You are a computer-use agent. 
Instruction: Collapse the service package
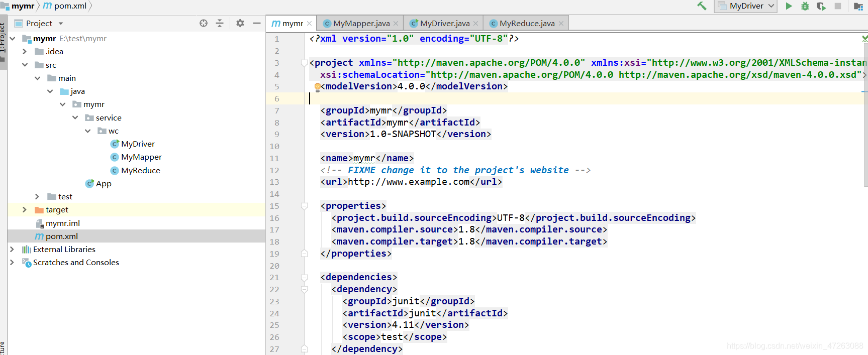(75, 117)
